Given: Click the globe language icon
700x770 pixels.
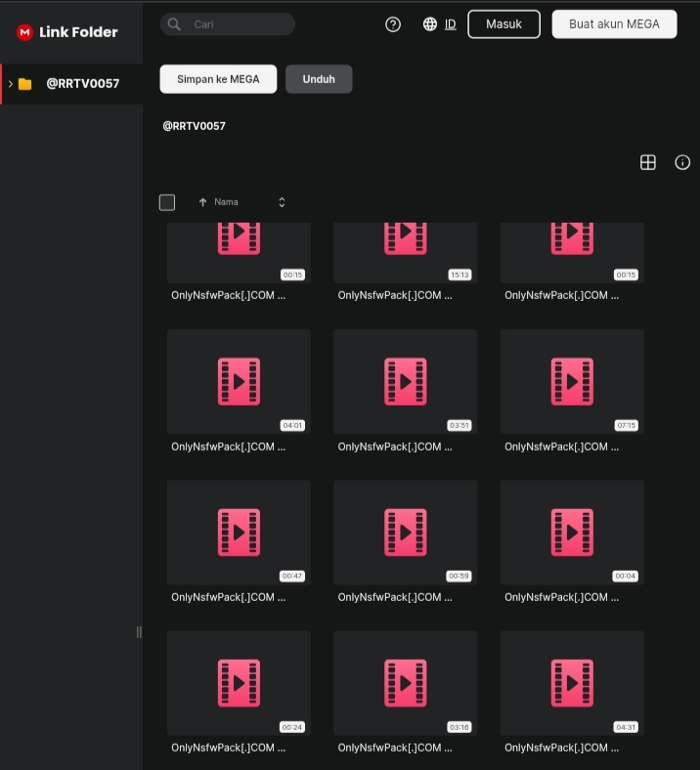Looking at the screenshot, I should point(430,24).
